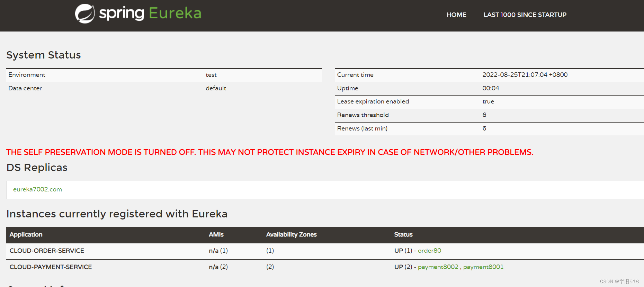The height and width of the screenshot is (287, 644).
Task: Select the Renews (last min) label
Action: coord(362,128)
